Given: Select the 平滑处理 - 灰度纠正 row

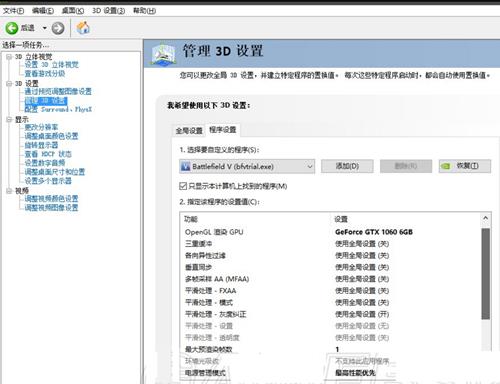Looking at the screenshot, I should tap(330, 314).
